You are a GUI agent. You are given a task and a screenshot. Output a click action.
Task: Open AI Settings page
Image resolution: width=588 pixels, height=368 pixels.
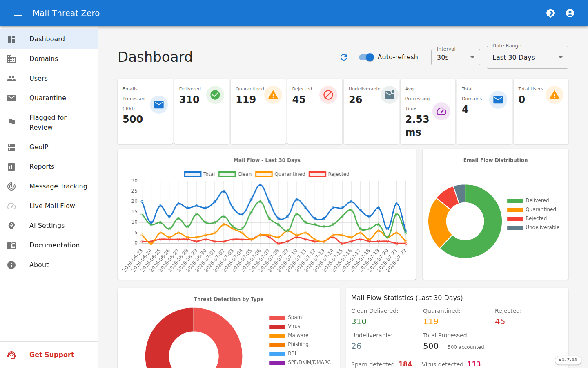tap(49, 226)
